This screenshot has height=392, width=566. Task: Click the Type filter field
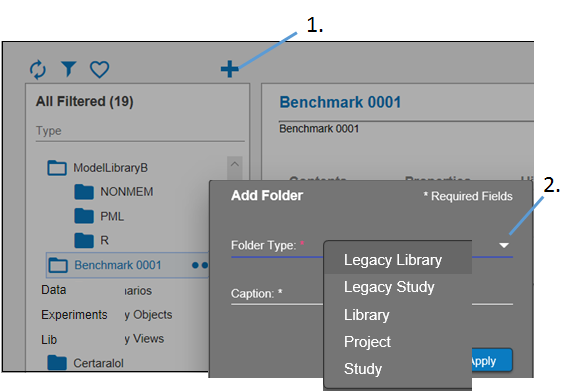[x=140, y=131]
